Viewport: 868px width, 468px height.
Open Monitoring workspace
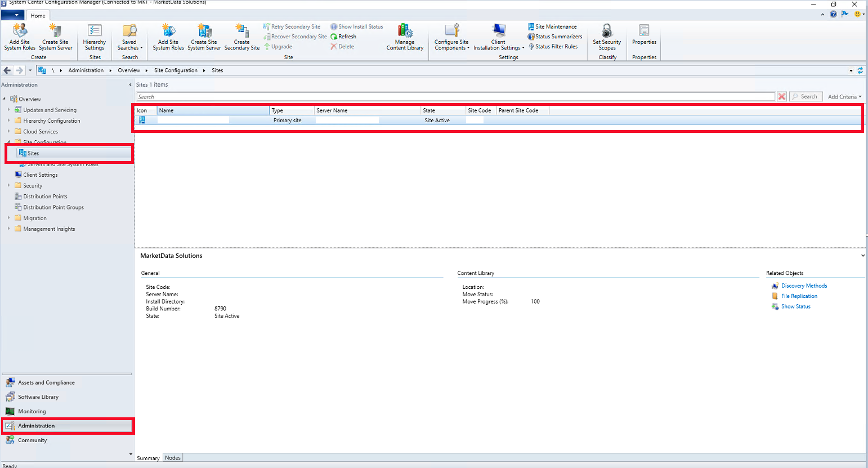67,412
